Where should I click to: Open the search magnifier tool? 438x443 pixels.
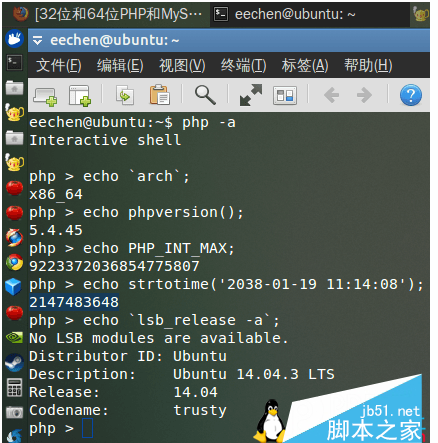tap(205, 95)
